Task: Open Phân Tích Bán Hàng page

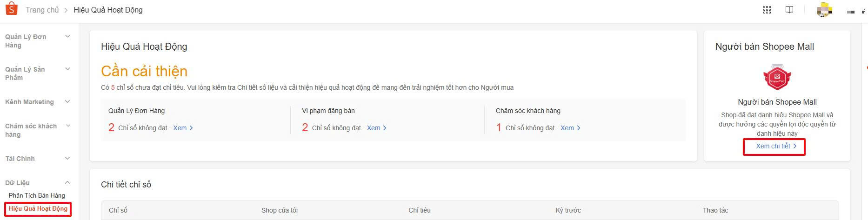Action: 37,195
